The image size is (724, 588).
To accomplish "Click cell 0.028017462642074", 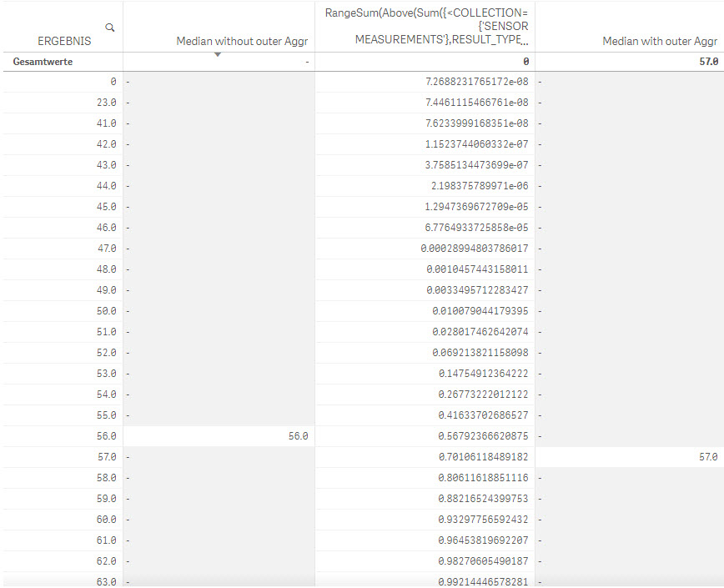I will pos(480,332).
